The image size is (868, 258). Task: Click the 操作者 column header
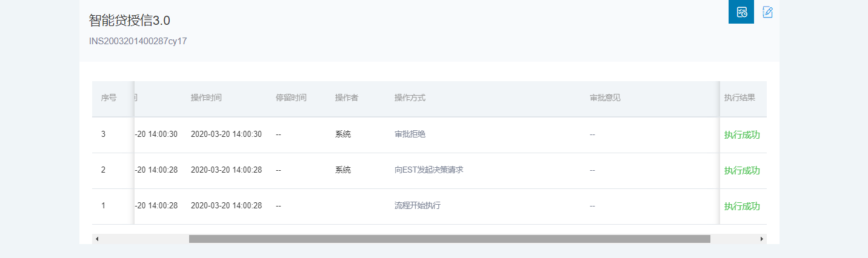point(347,98)
